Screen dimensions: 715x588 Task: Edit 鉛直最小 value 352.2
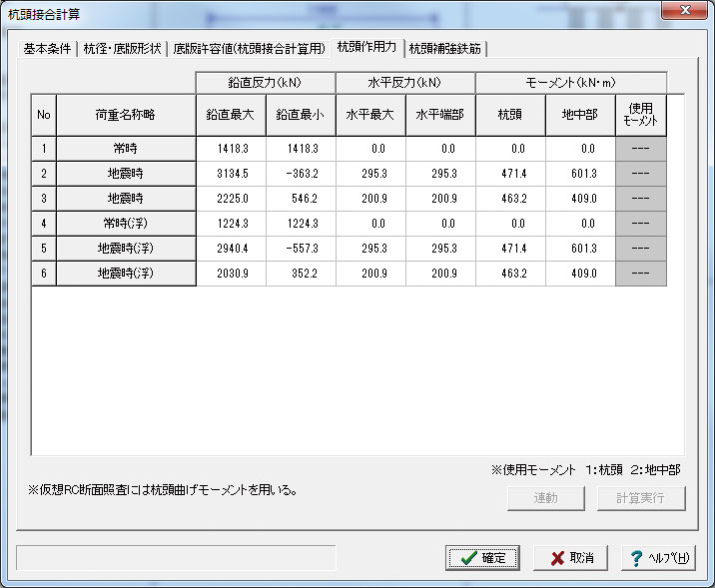301,274
